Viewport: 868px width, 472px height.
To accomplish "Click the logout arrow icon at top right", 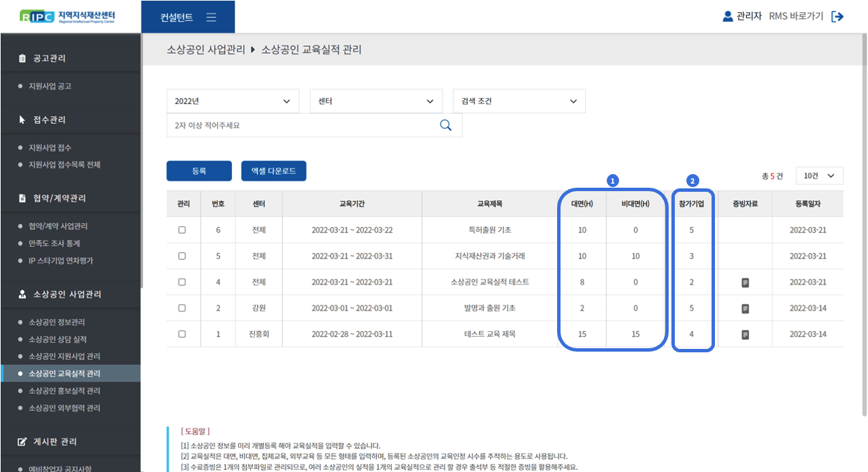I will [837, 16].
